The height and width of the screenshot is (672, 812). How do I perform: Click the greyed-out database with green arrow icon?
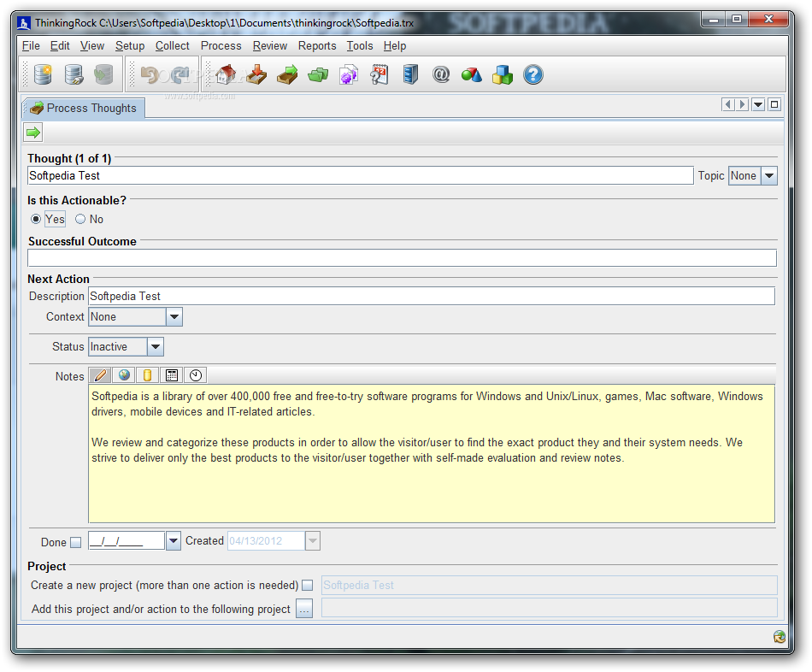coord(103,74)
